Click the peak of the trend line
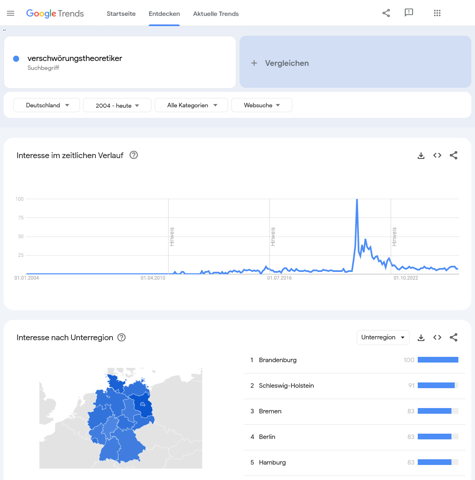 (x=357, y=200)
